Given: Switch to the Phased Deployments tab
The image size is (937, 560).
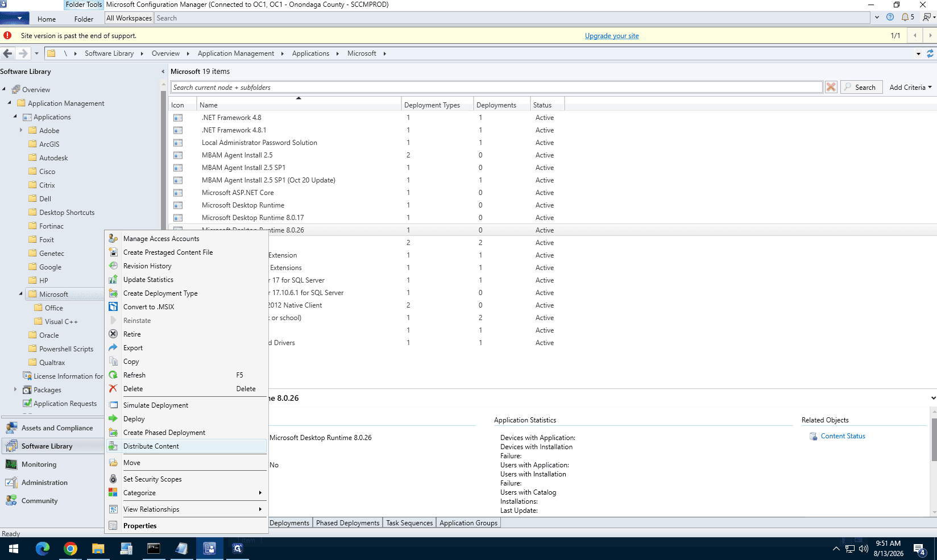Looking at the screenshot, I should pos(347,522).
